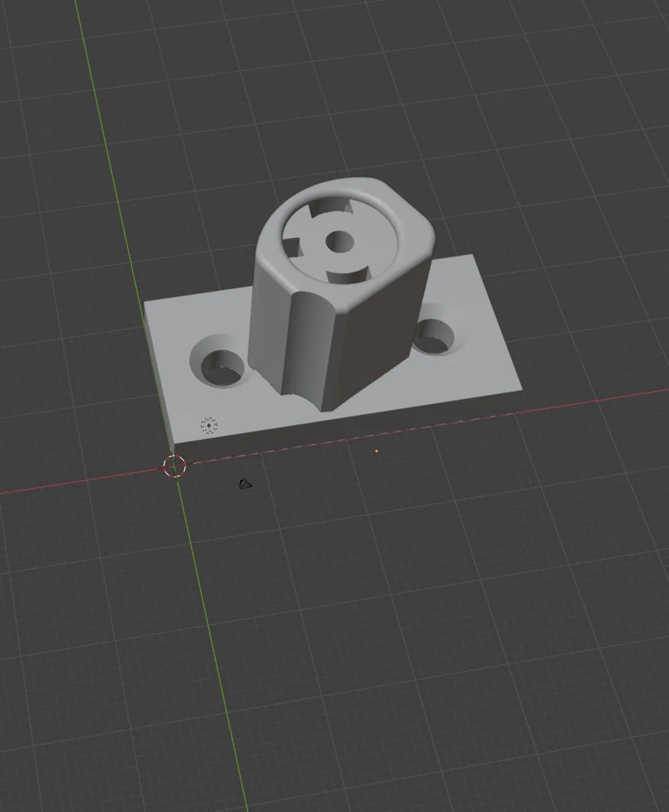The width and height of the screenshot is (669, 812).
Task: Click the orange object origin dot
Action: point(377,451)
